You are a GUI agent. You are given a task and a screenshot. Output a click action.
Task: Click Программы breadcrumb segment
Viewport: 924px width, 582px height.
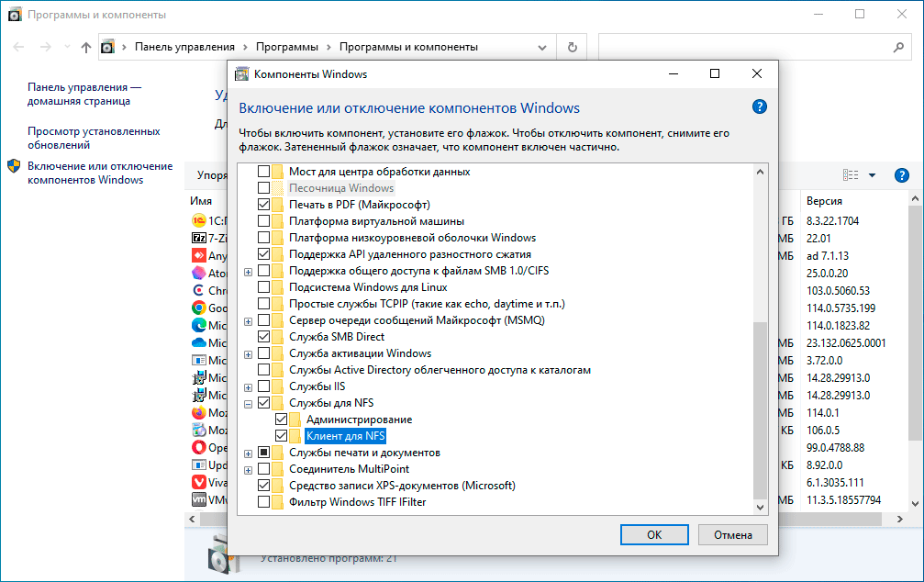click(x=286, y=47)
